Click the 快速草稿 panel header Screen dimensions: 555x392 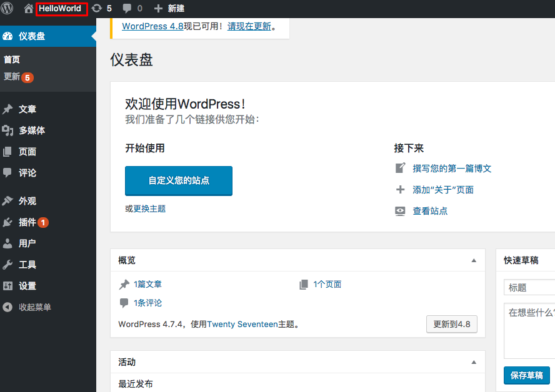(x=526, y=260)
